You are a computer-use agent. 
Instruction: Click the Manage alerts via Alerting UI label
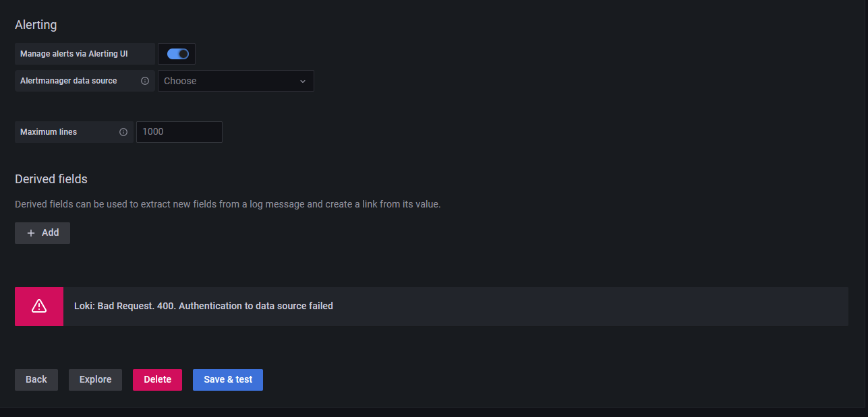coord(74,54)
